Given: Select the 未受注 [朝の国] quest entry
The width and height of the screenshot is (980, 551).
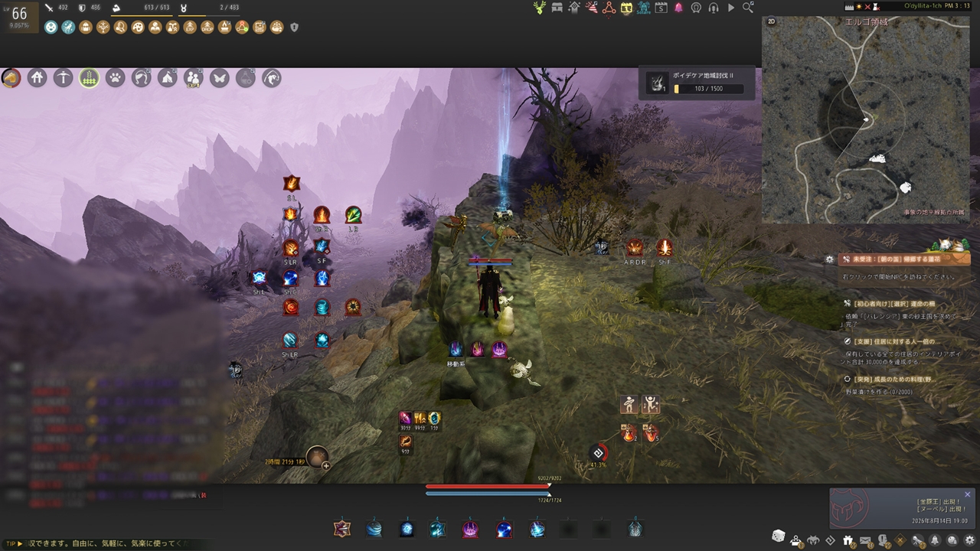Looking at the screenshot, I should [x=904, y=259].
